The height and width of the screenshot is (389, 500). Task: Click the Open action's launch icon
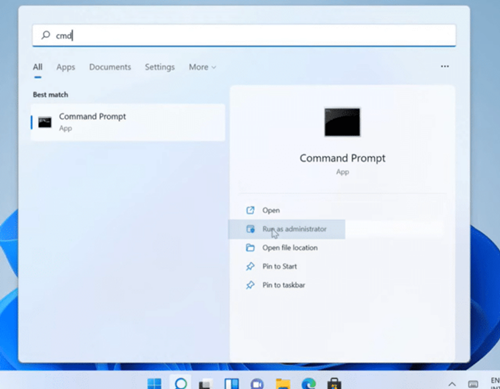tap(250, 210)
